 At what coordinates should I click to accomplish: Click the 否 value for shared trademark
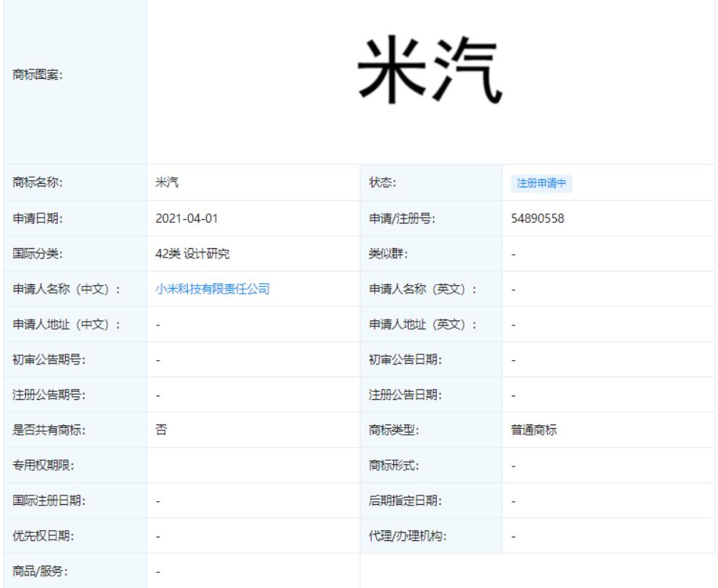click(x=161, y=430)
